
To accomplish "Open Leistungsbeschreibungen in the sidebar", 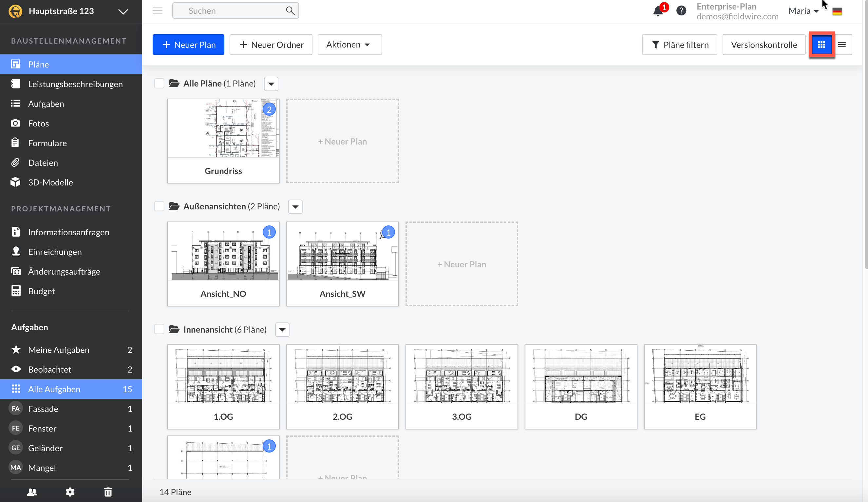I will pos(71,84).
